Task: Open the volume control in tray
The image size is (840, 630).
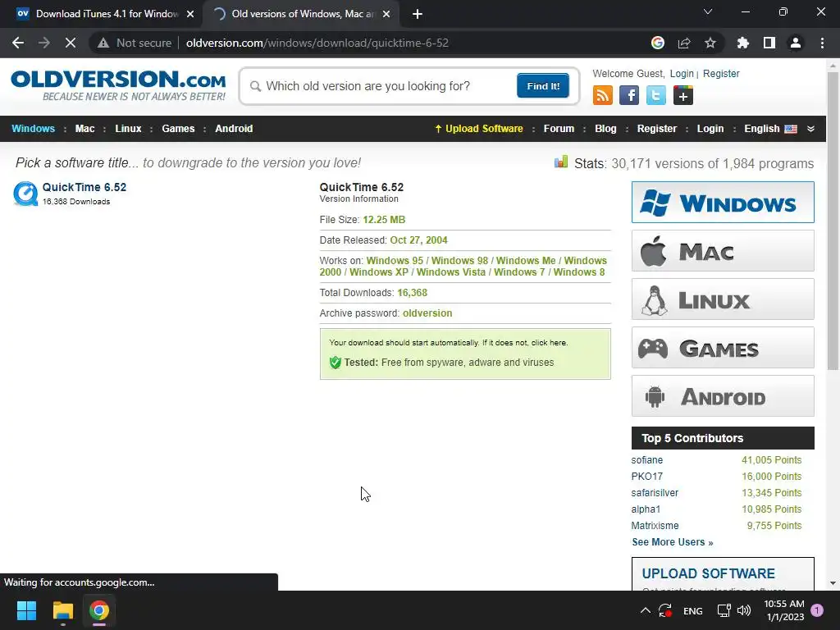Action: click(744, 610)
